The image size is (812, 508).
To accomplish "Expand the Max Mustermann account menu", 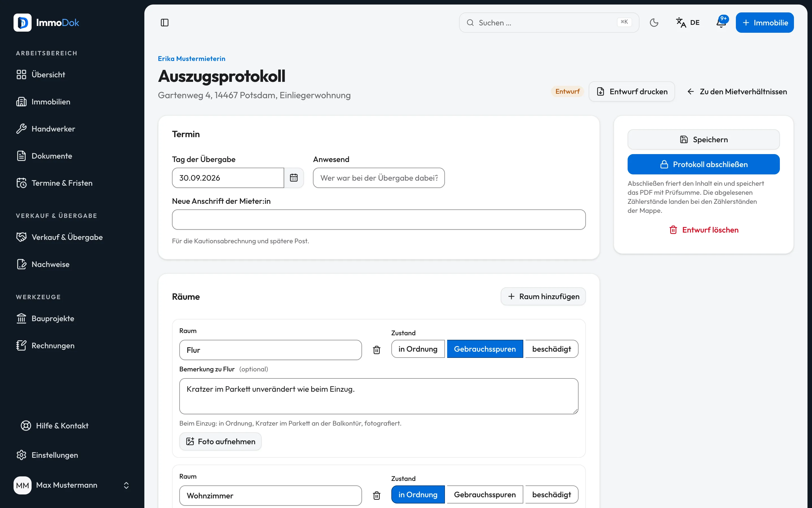I will pyautogui.click(x=126, y=485).
